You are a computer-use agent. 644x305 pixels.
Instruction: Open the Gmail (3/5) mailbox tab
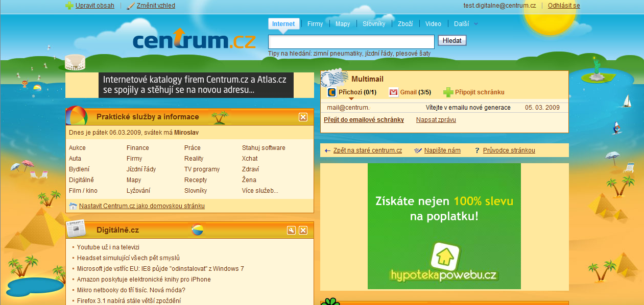tap(416, 92)
